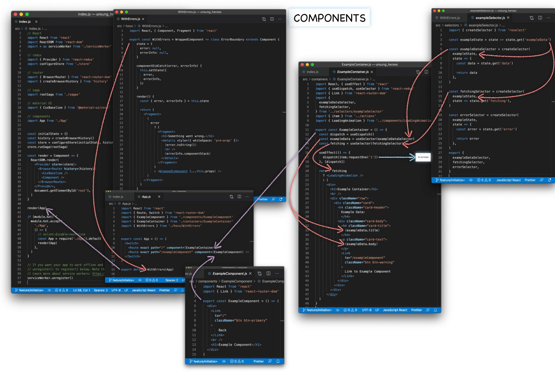Open the More Actions ellipsis in exampleSelector.js window
Image resolution: width=555 pixels, height=392 pixels.
click(548, 18)
